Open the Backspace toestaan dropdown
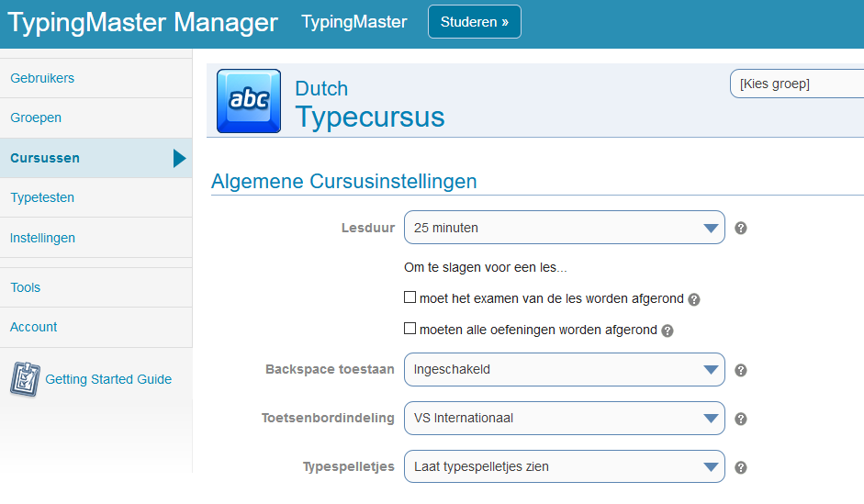This screenshot has width=864, height=504. 565,370
